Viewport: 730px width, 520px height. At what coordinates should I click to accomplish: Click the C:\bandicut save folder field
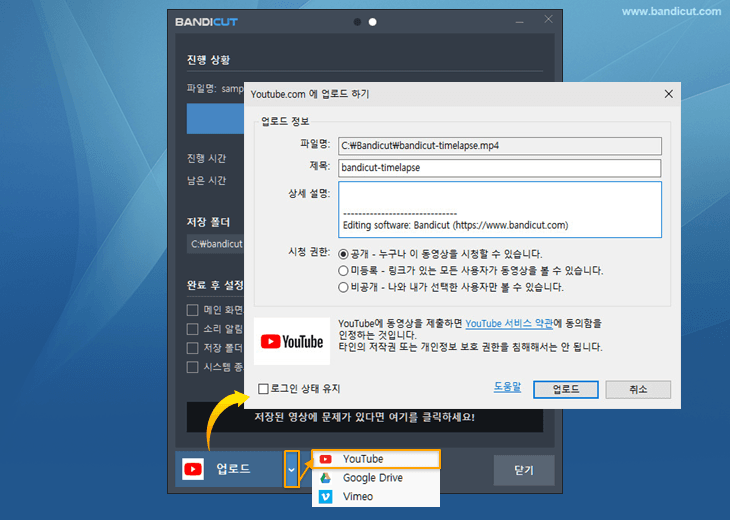click(216, 244)
